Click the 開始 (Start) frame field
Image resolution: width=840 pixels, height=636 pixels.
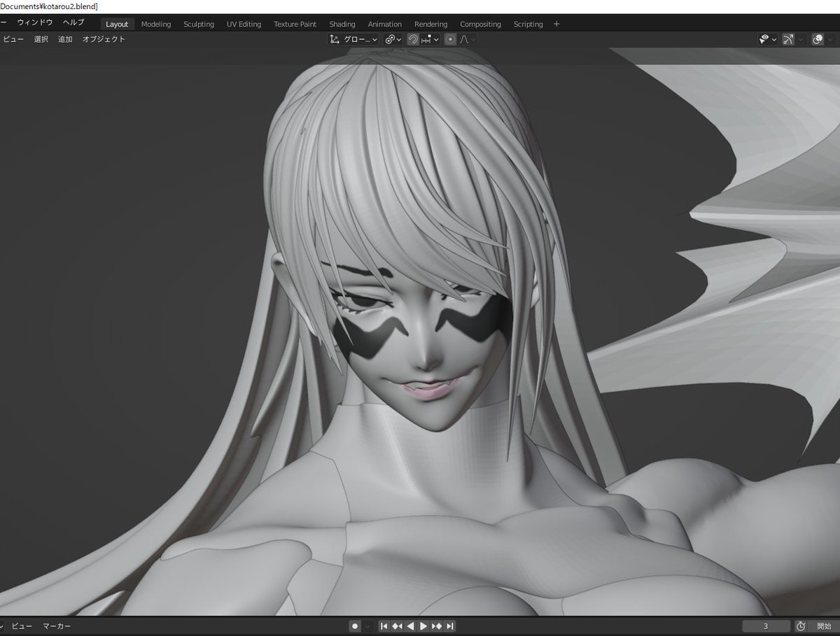(x=825, y=626)
